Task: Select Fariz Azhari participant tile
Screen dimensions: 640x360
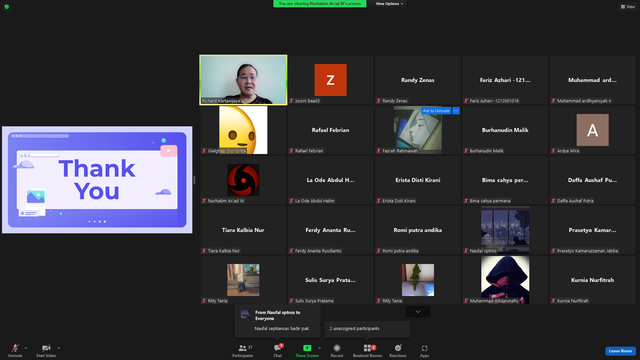Action: click(x=505, y=80)
